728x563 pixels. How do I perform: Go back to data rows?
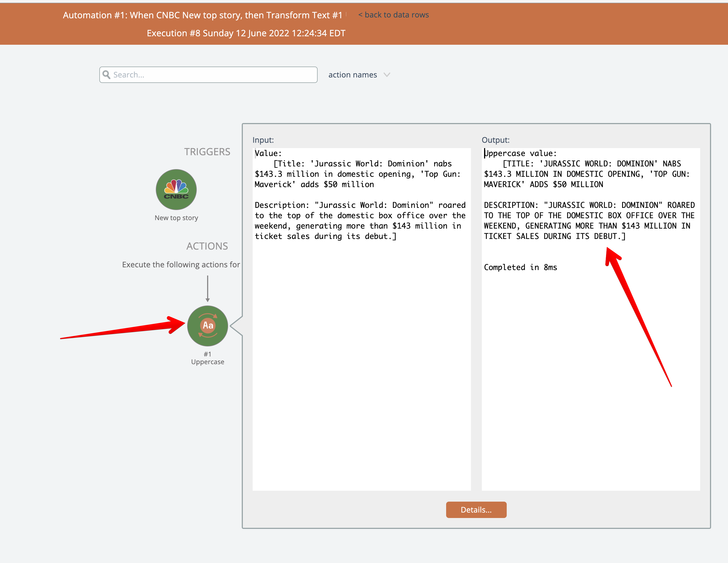tap(393, 15)
